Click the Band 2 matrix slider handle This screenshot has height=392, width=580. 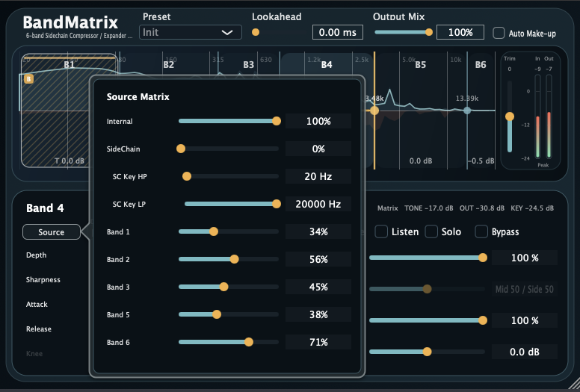234,259
